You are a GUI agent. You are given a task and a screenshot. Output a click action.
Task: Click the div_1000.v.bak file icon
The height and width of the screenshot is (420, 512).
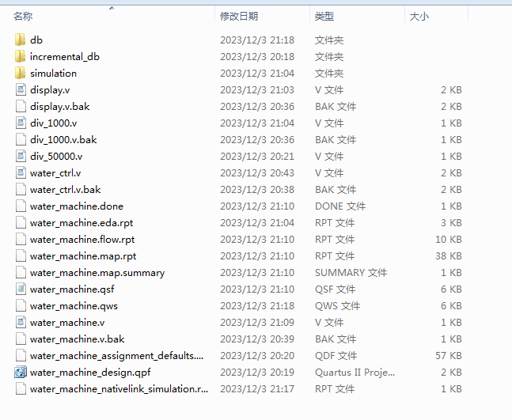point(21,140)
